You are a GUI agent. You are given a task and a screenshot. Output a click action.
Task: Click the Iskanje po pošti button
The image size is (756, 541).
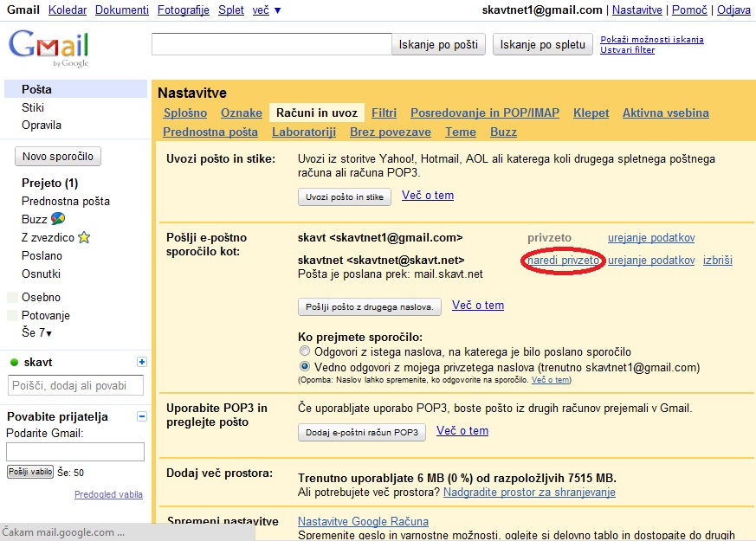438,44
